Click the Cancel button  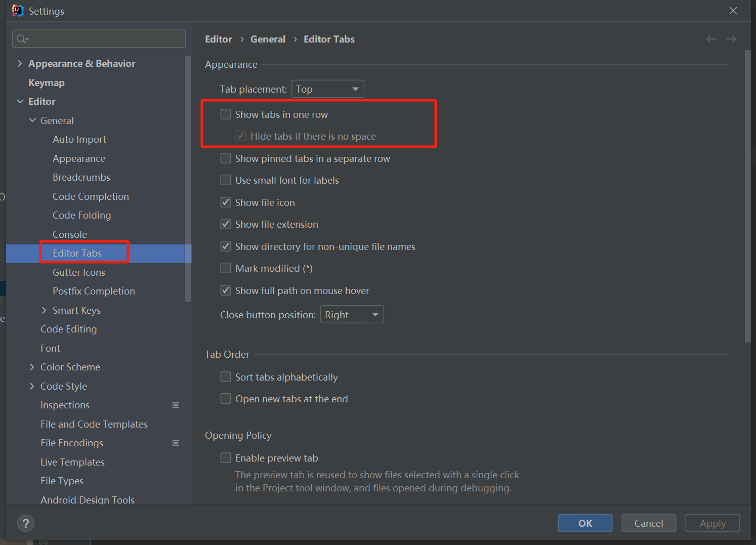click(x=649, y=523)
